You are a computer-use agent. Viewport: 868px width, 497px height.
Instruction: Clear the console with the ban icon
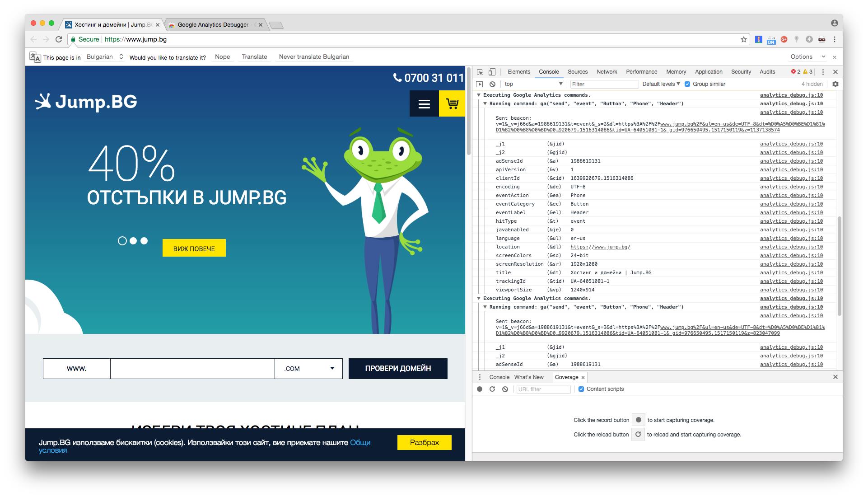[492, 84]
